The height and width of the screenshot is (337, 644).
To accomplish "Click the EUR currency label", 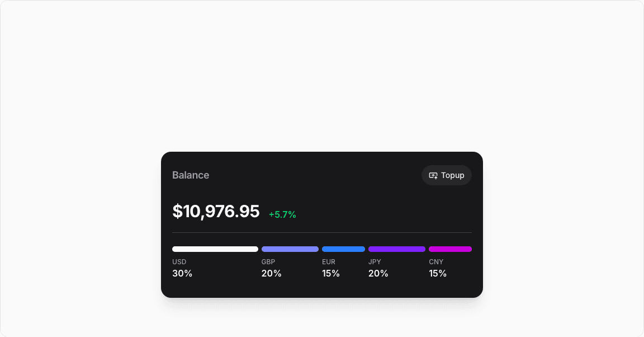I will point(329,262).
